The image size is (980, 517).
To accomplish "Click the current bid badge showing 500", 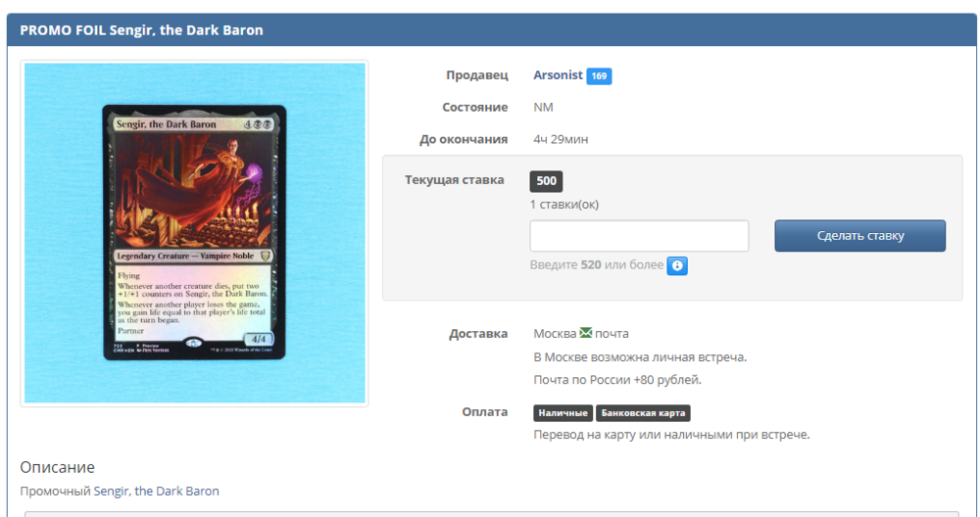I will pyautogui.click(x=546, y=181).
